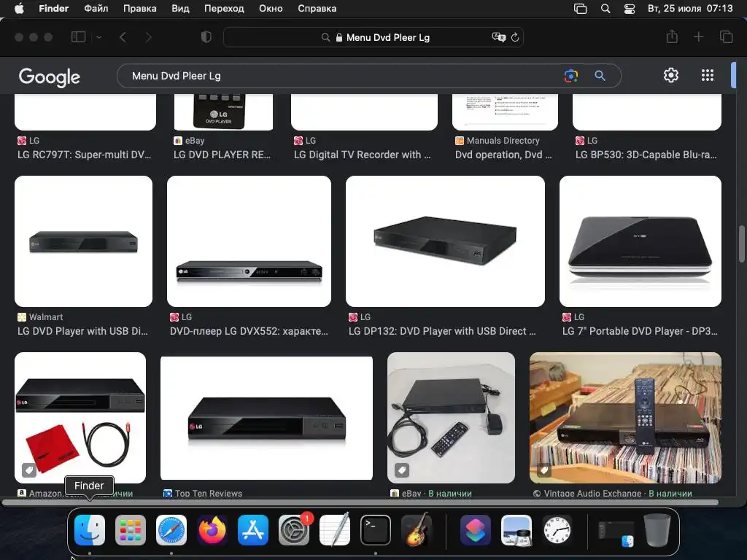Go back in Safari
The height and width of the screenshot is (560, 747).
123,37
